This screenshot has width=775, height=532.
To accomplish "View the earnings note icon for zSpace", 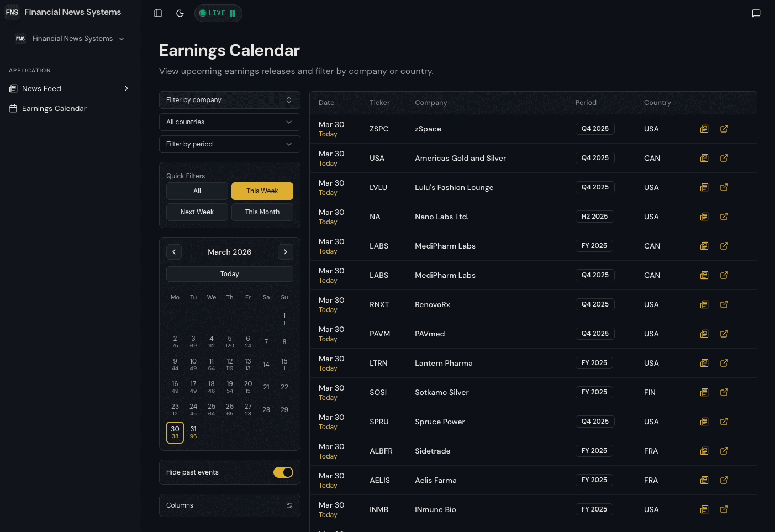I will click(x=704, y=128).
